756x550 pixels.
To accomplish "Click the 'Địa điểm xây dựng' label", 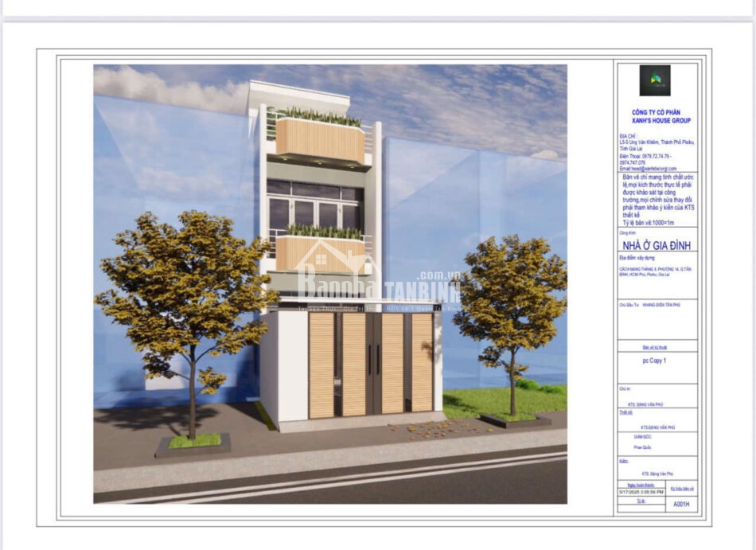I will (x=637, y=258).
